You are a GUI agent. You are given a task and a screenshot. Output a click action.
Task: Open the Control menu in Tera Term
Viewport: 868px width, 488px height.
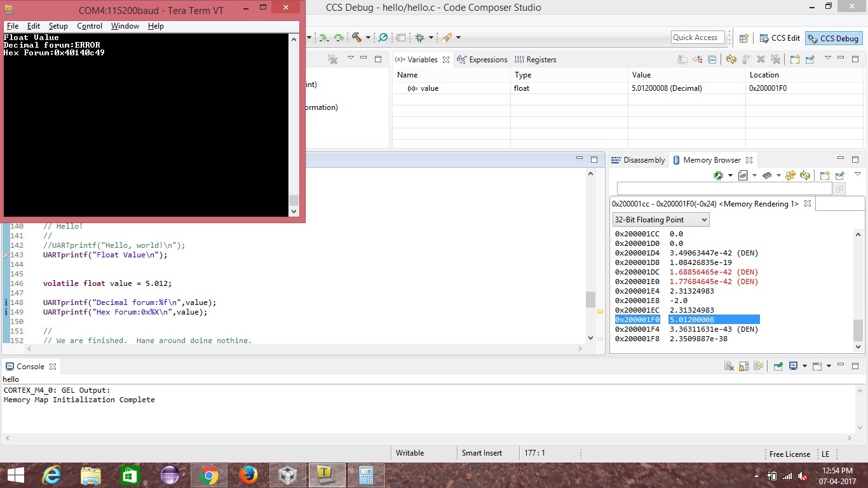pyautogui.click(x=90, y=26)
